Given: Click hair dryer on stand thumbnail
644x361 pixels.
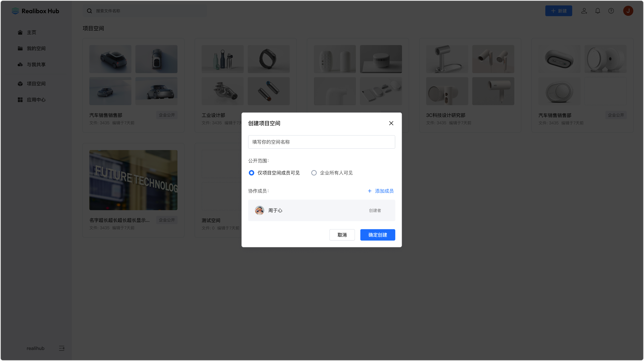Looking at the screenshot, I should point(447,59).
